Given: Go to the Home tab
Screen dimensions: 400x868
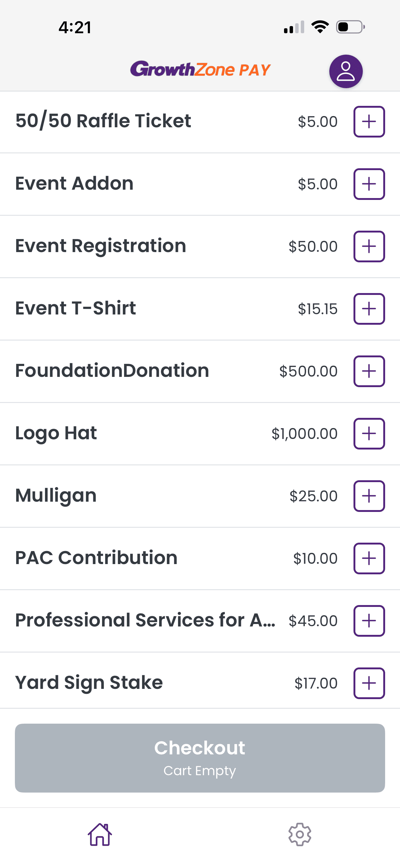Looking at the screenshot, I should pyautogui.click(x=100, y=834).
